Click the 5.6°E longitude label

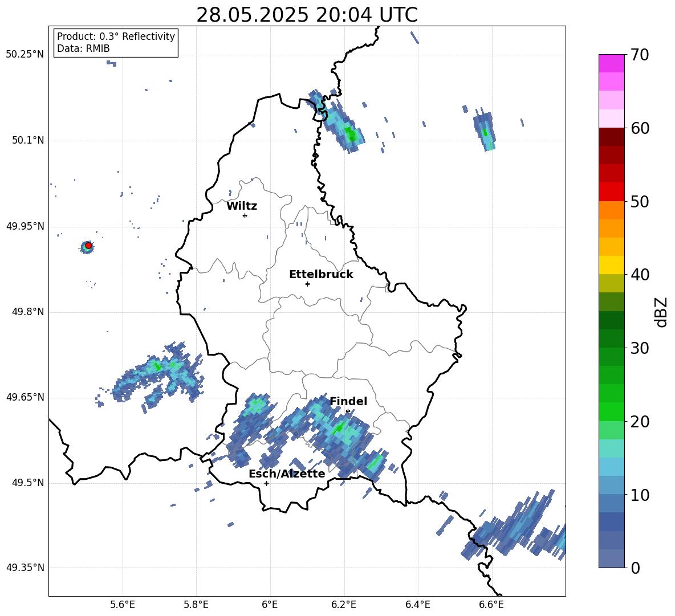click(123, 605)
